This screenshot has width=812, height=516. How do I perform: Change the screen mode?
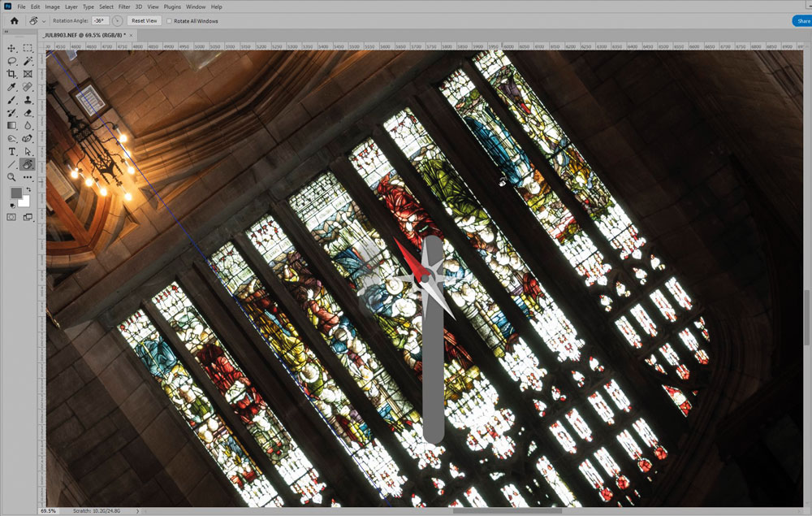pyautogui.click(x=28, y=217)
